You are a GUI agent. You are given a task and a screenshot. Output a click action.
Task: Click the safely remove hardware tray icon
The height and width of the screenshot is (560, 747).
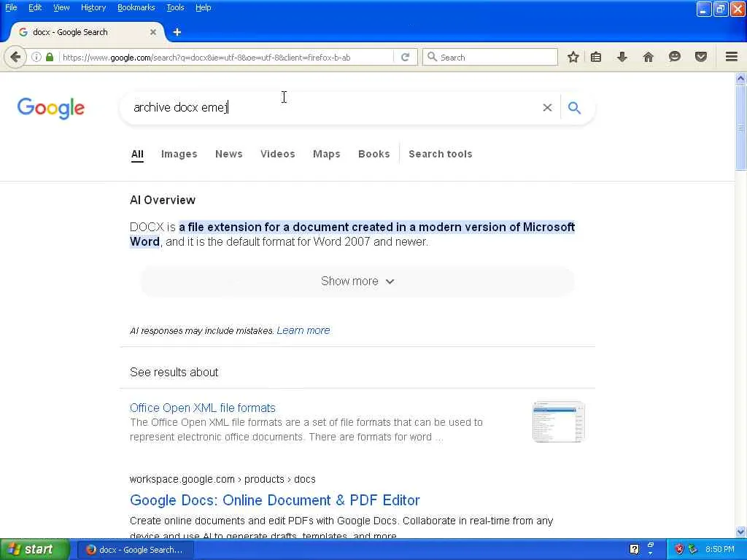coord(693,549)
